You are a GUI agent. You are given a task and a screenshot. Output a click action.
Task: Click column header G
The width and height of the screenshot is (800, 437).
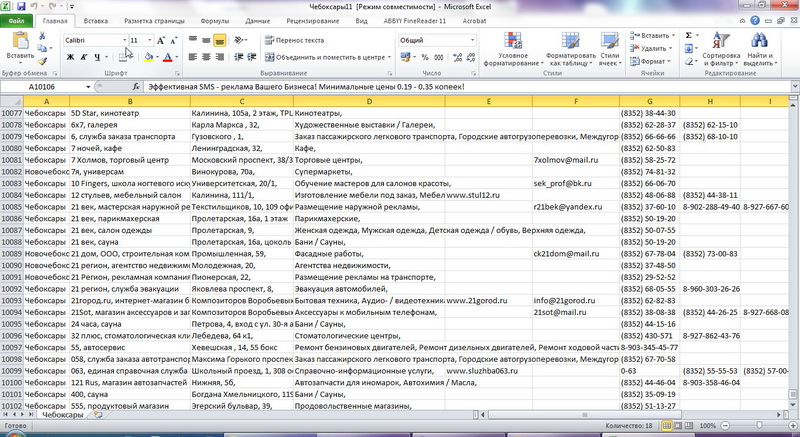pos(649,101)
